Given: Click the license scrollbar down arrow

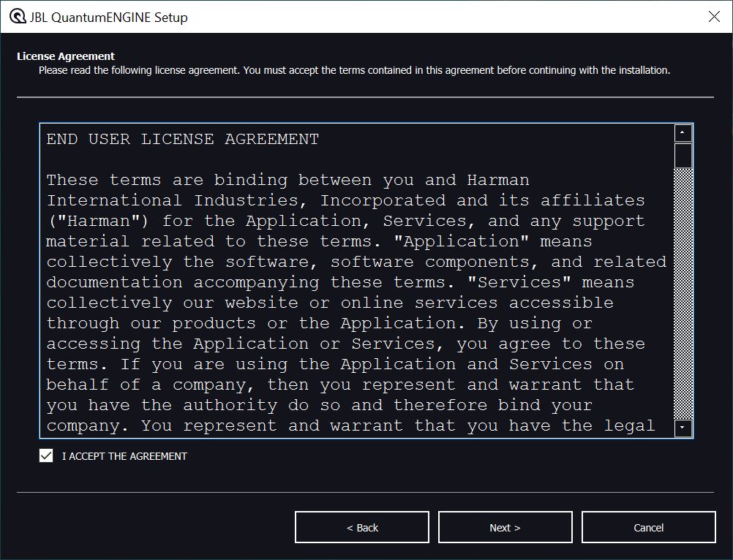Looking at the screenshot, I should click(x=683, y=428).
